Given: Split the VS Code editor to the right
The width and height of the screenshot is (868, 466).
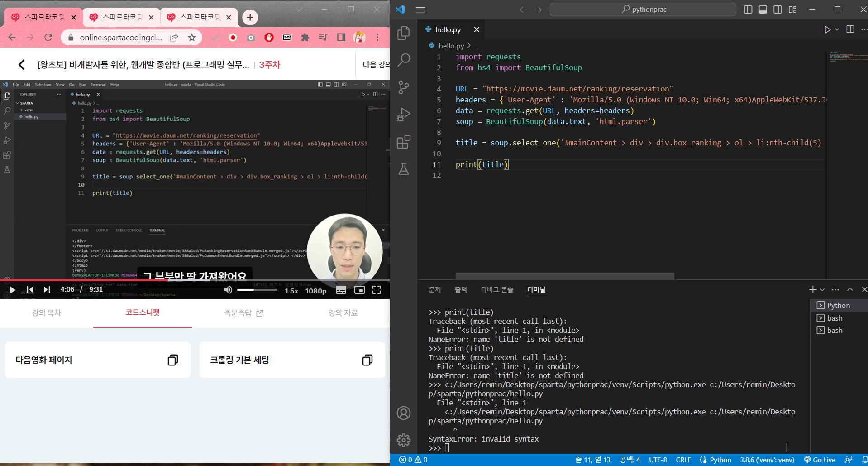Looking at the screenshot, I should pyautogui.click(x=850, y=29).
